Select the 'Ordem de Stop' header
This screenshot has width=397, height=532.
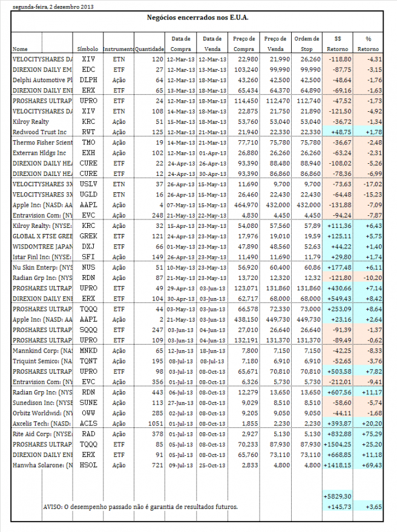pyautogui.click(x=306, y=44)
